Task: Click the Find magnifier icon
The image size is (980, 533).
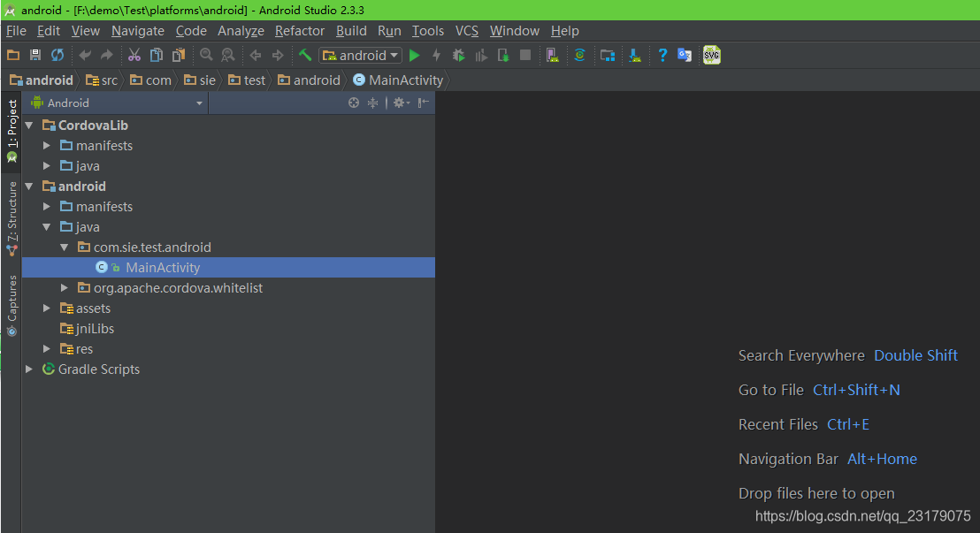Action: coord(206,56)
